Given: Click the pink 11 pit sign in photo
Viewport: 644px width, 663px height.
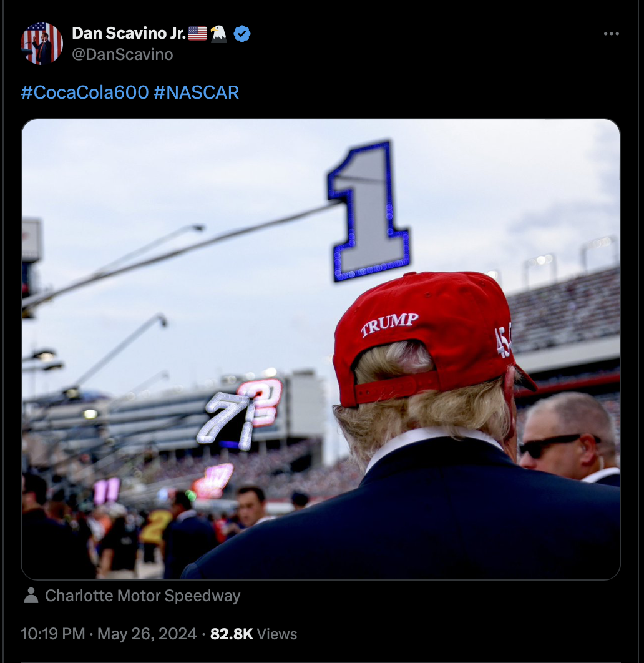Looking at the screenshot, I should [x=106, y=491].
